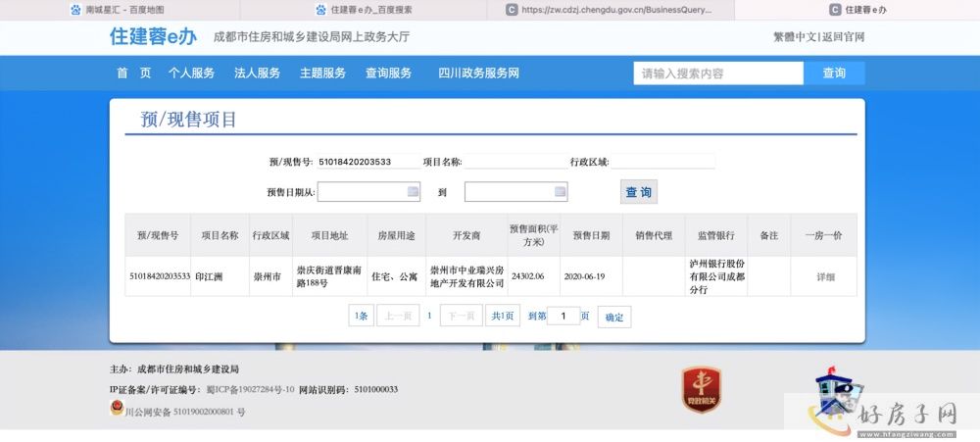Click the Baidu paw favicon on 南城星汇 tab
Image resolution: width=980 pixels, height=442 pixels.
click(76, 10)
